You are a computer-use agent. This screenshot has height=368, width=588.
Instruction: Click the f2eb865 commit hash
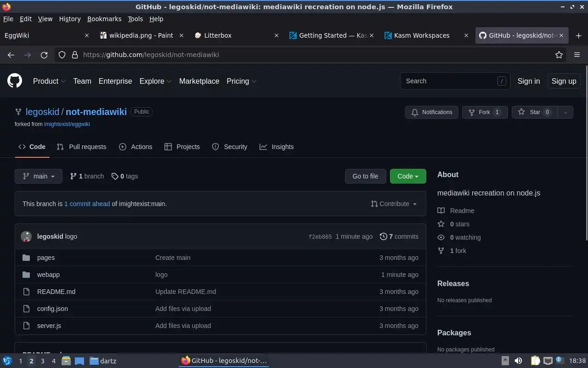(x=320, y=237)
